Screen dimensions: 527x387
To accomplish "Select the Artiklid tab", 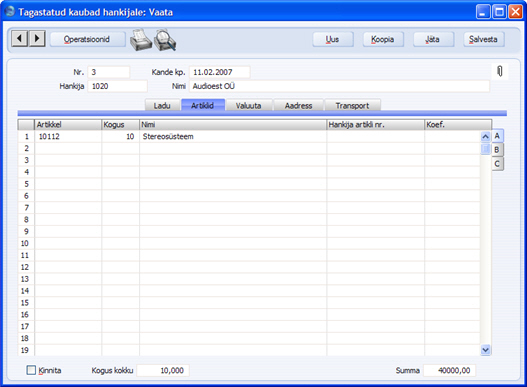I will coord(203,105).
